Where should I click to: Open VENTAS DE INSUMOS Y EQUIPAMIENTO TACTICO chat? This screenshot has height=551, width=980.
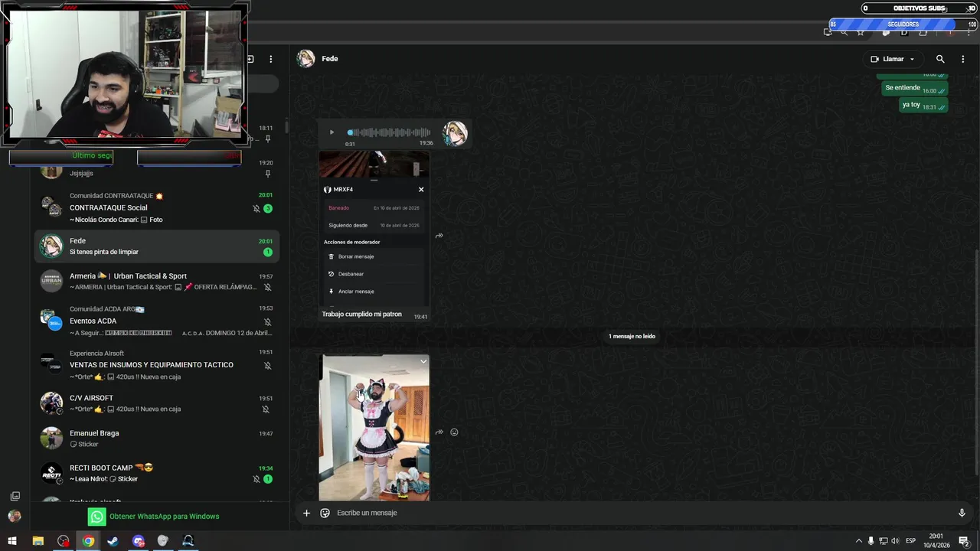click(156, 364)
